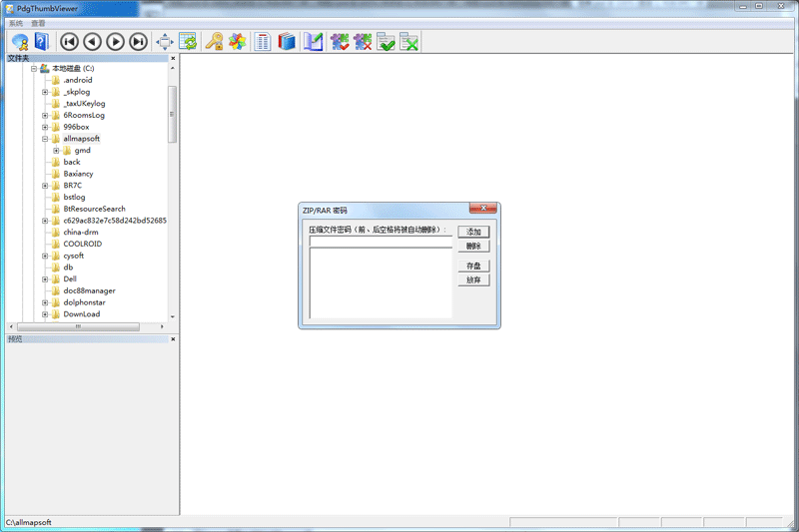The height and width of the screenshot is (532, 799).
Task: Click 删除 button in ZIP/RAR dialog
Action: click(473, 246)
